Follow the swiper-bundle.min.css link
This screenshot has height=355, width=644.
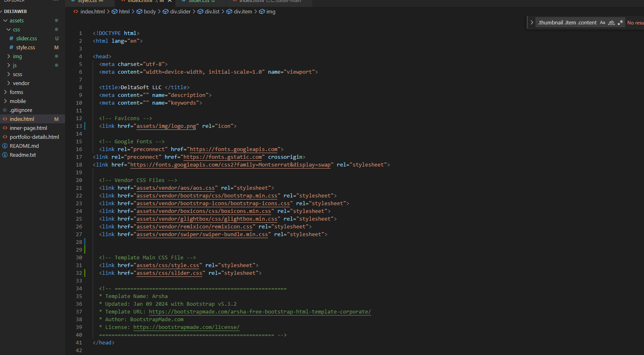[202, 234]
